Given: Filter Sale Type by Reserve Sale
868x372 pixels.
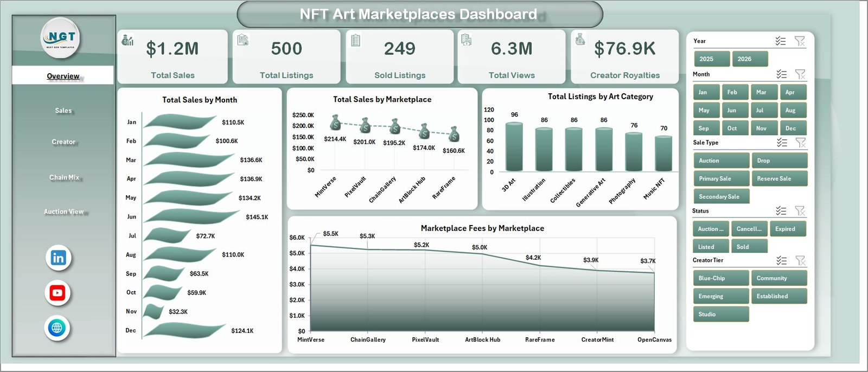Looking at the screenshot, I should (x=779, y=178).
